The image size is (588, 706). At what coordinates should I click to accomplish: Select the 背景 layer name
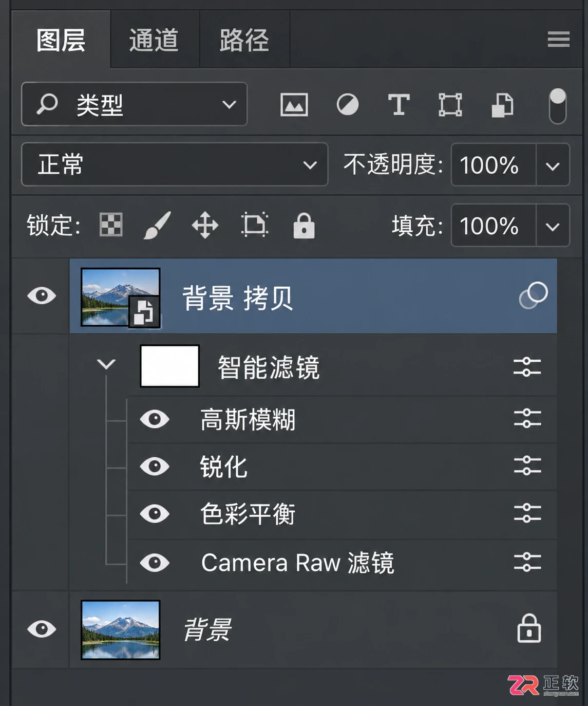(207, 629)
